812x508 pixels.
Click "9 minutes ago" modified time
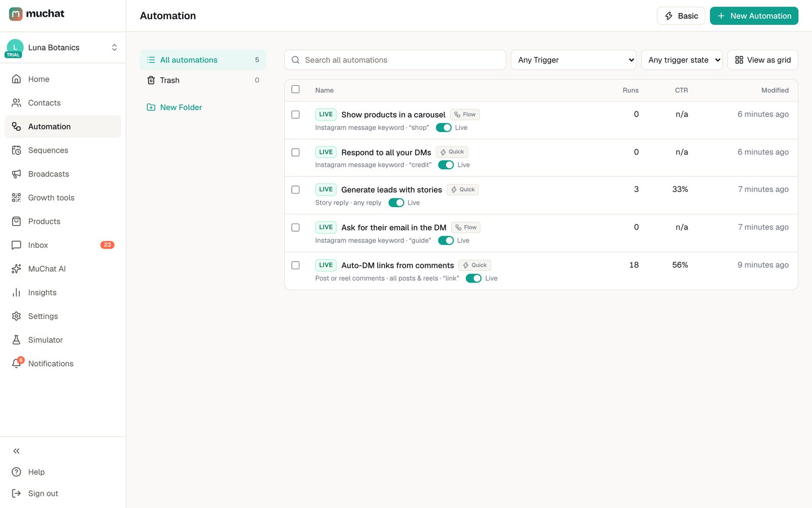(763, 265)
